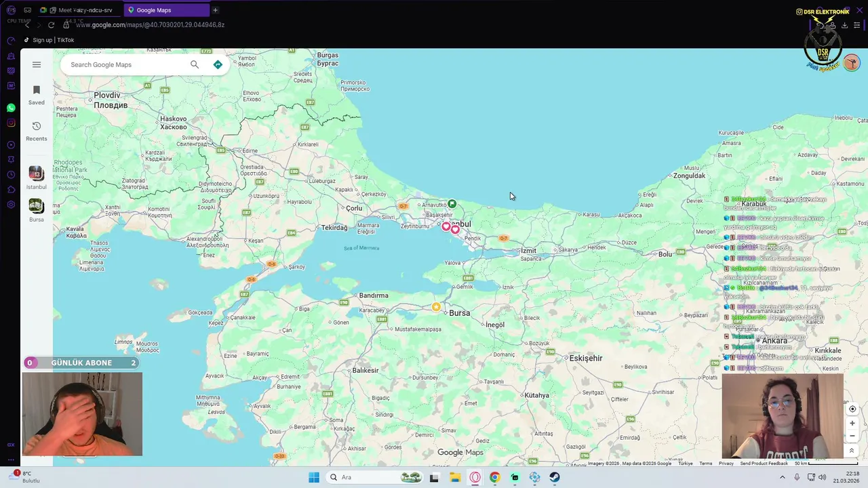Screen dimensions: 868x488
Task: Open the Windows Start menu
Action: [314, 477]
